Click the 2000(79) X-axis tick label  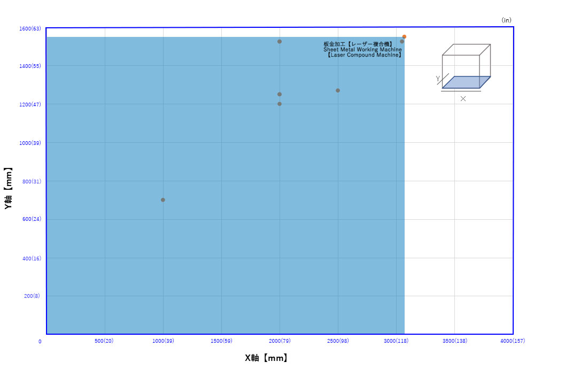[x=280, y=341]
